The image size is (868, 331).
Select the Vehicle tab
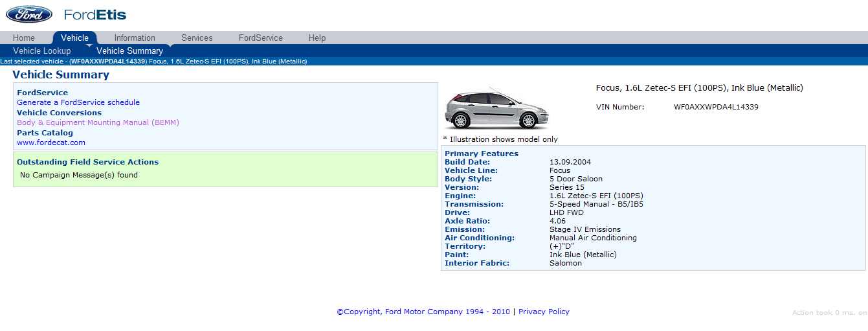(x=74, y=38)
